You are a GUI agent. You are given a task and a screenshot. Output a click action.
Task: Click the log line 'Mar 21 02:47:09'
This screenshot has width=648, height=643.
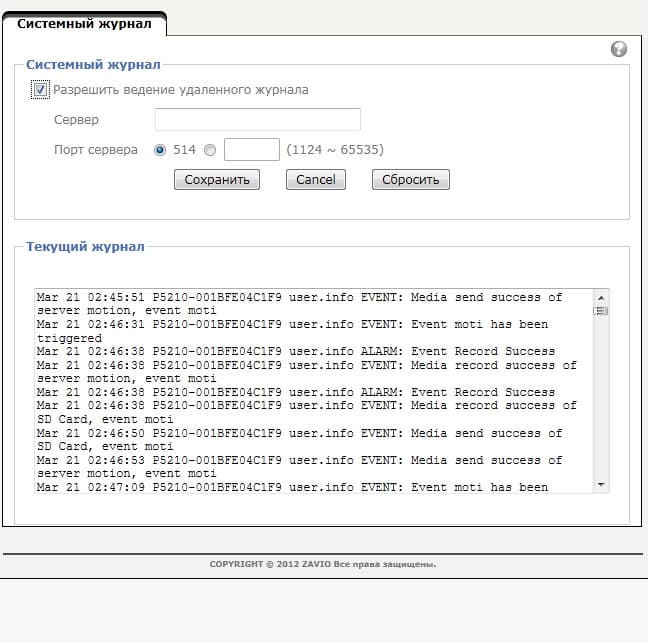293,487
